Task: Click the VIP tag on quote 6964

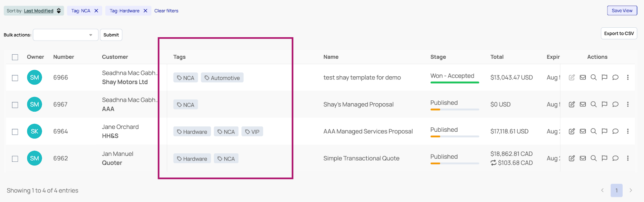Action: point(252,132)
